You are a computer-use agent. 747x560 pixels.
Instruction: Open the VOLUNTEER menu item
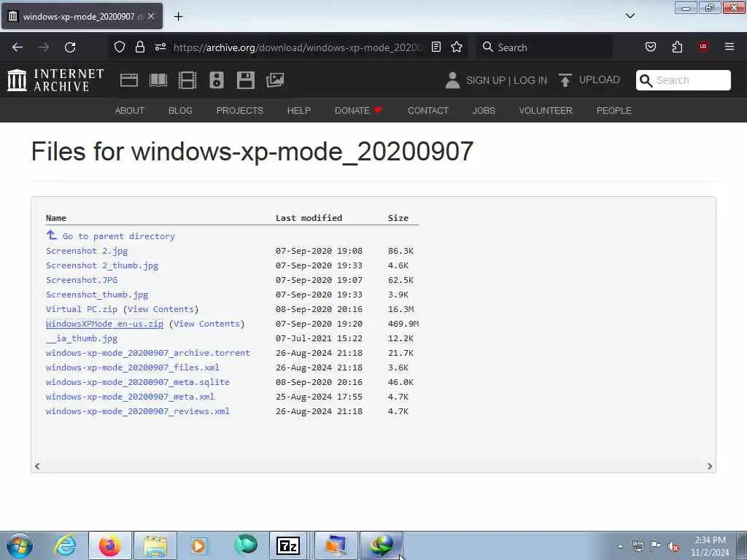tap(546, 111)
